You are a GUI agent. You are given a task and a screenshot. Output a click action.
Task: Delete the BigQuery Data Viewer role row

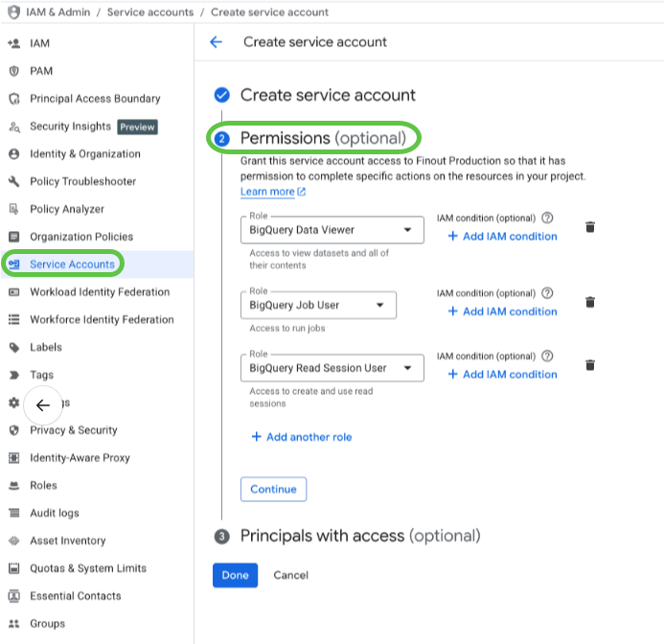coord(590,227)
